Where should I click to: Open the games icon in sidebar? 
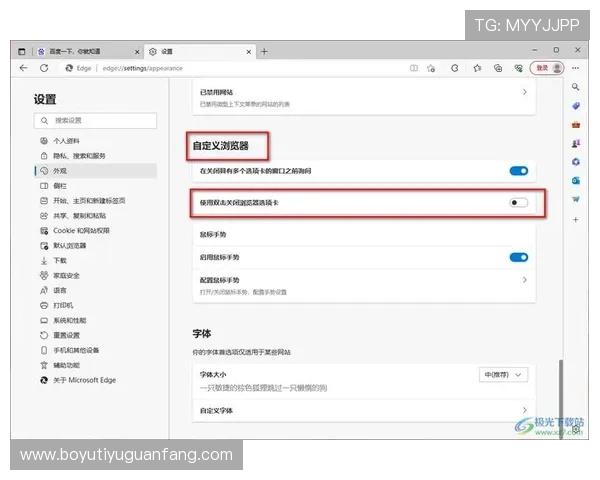coord(576,143)
